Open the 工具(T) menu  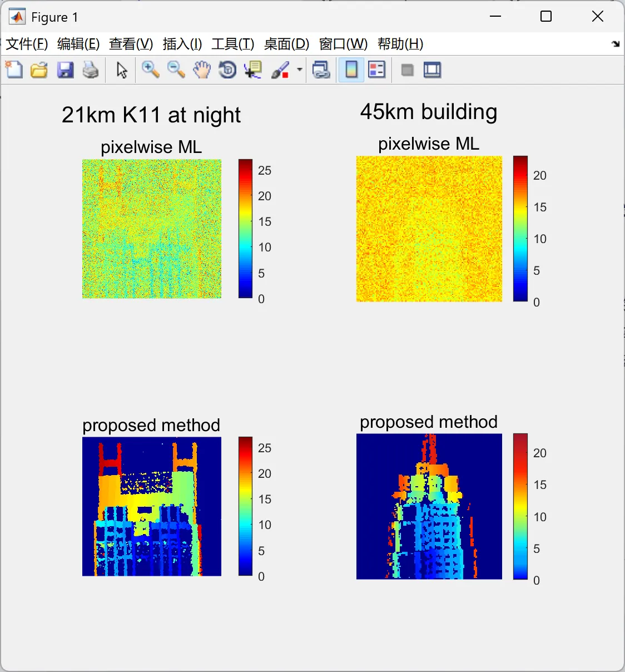click(x=233, y=44)
